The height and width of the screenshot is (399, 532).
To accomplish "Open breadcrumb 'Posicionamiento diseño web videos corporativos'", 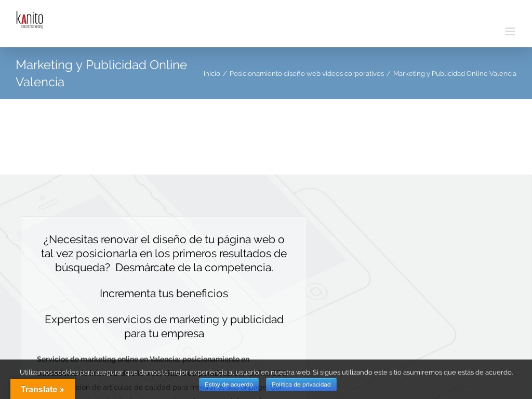I will 307,73.
